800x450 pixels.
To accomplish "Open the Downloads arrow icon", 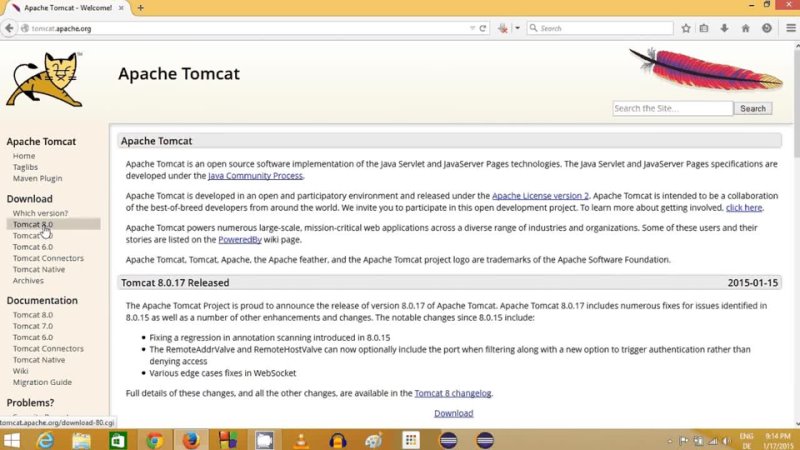I will tap(724, 29).
